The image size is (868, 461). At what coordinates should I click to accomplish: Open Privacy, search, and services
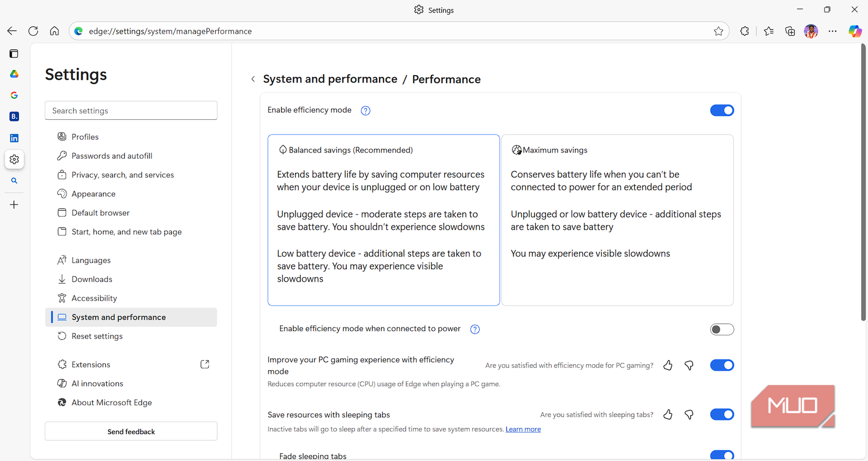pos(131,175)
